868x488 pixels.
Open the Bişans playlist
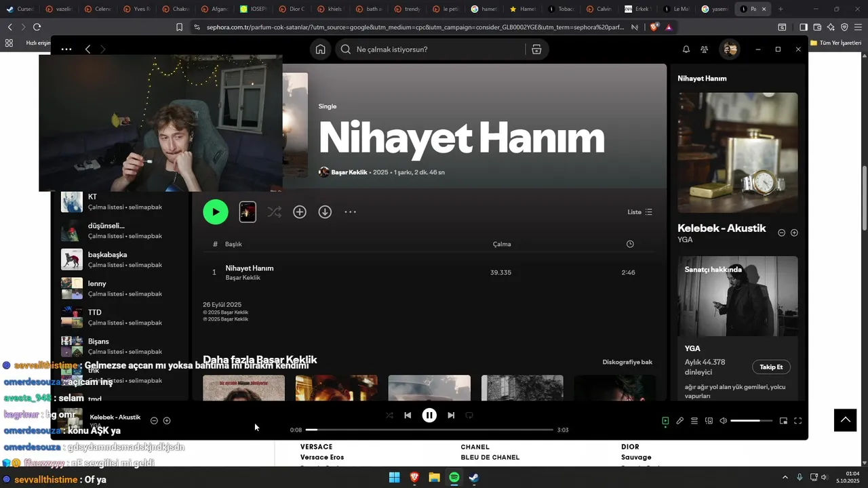click(x=120, y=346)
